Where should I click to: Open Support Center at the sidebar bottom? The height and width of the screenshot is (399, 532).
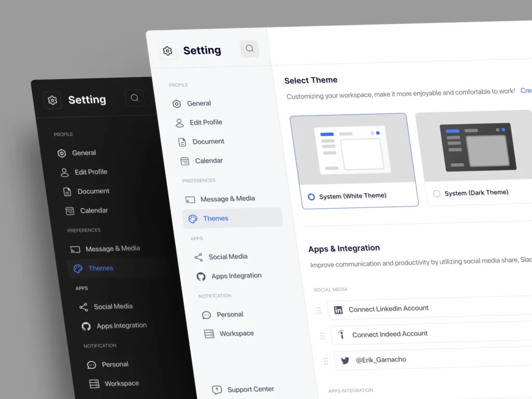click(x=250, y=389)
